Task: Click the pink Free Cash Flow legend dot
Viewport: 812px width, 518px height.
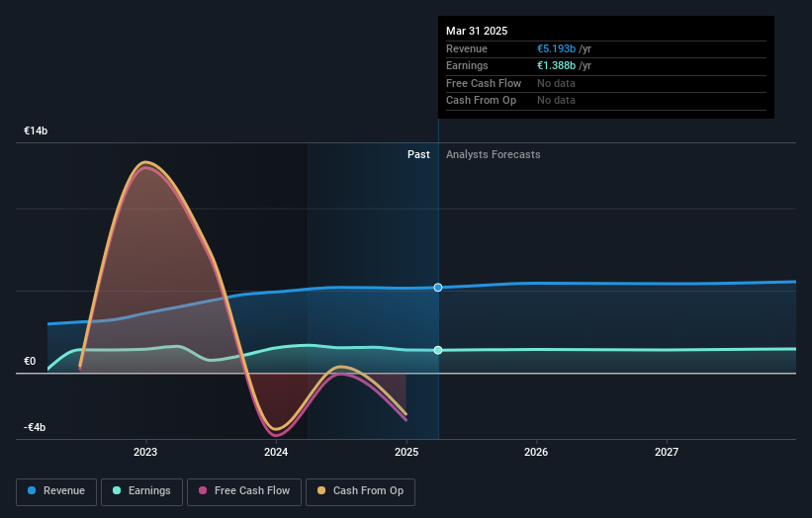Action: (203, 490)
